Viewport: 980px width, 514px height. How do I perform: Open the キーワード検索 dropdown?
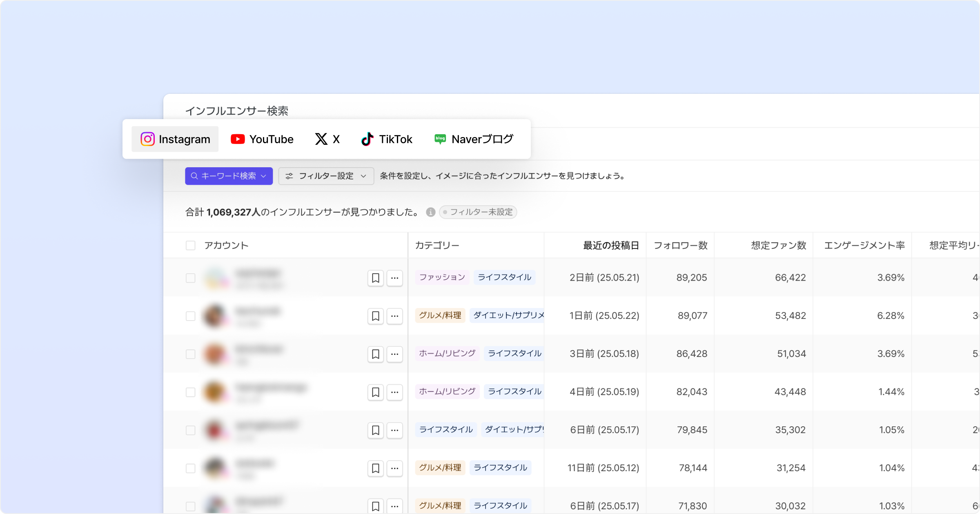click(229, 176)
